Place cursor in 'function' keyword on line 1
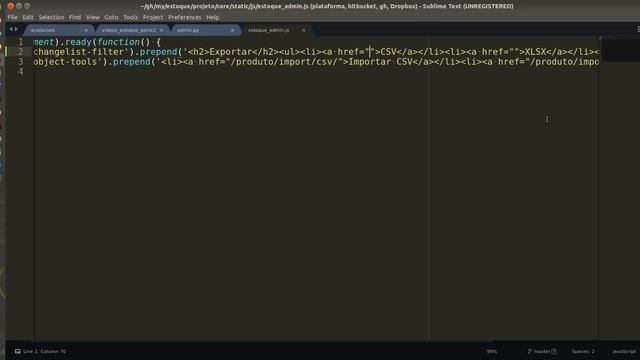The image size is (640, 360). point(118,42)
